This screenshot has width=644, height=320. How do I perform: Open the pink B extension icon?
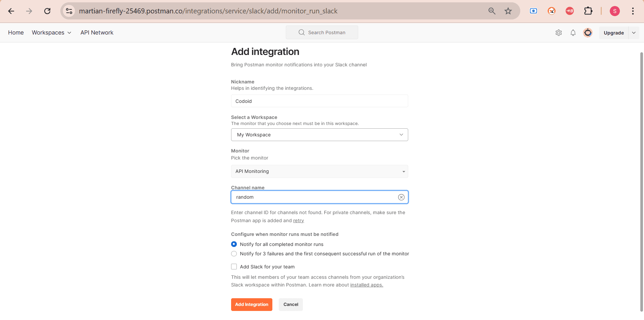(x=569, y=11)
